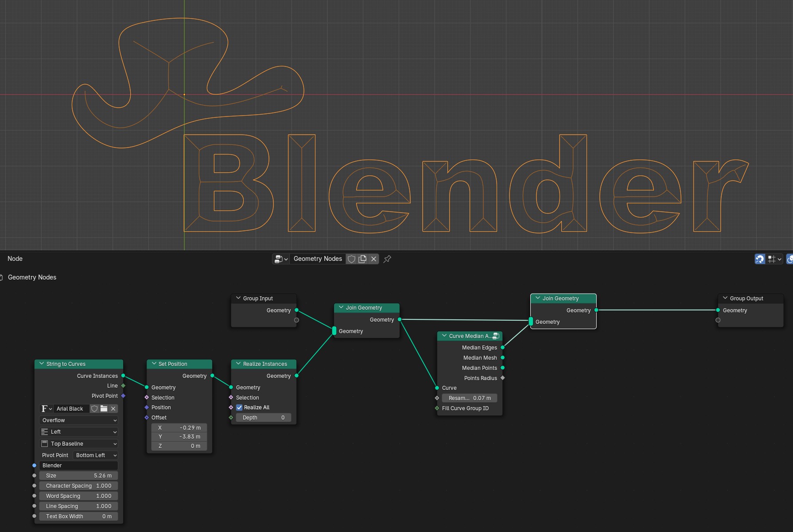Adjust the Size 5.26 m field
Viewport: 793px width, 532px height.
click(x=79, y=476)
